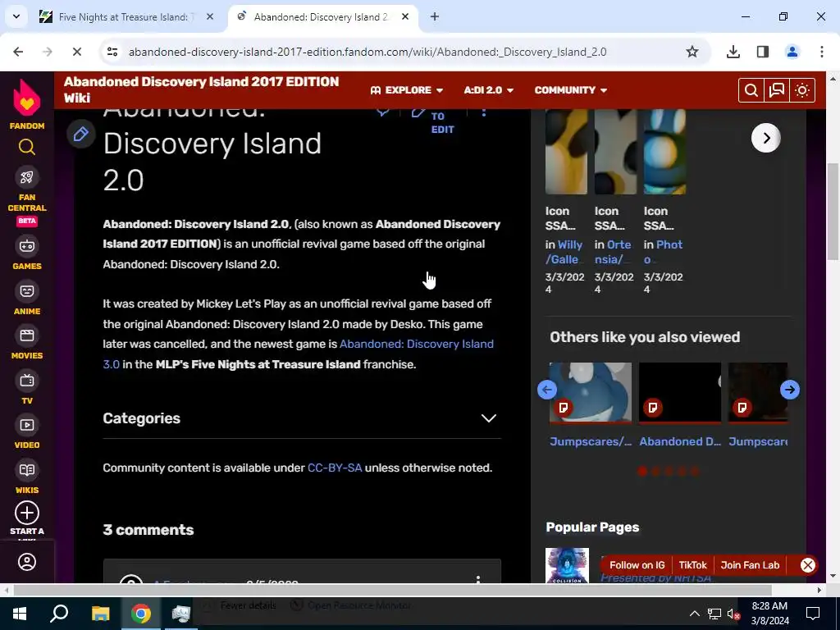
Task: Open the Popular Pages Collision thumbnail
Action: coord(567,566)
